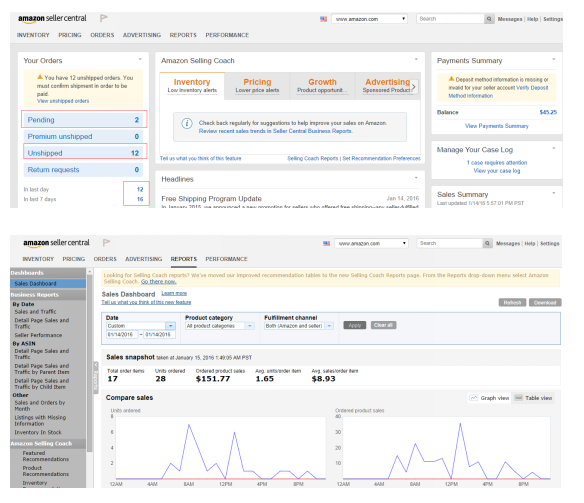This screenshot has height=503, width=584.
Task: Click the '1 case requires attention' link
Action: pyautogui.click(x=496, y=162)
